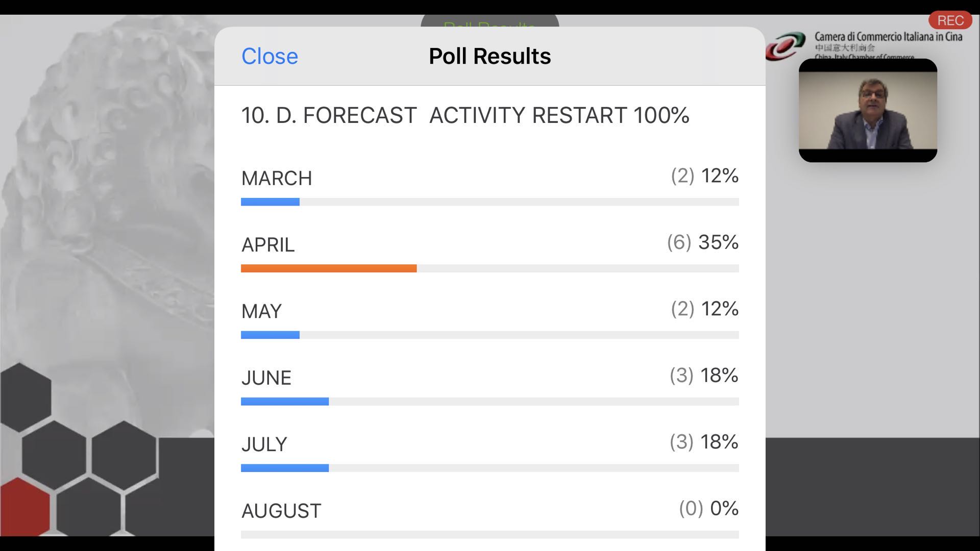
Task: Click the Poll Results header title
Action: [x=489, y=56]
